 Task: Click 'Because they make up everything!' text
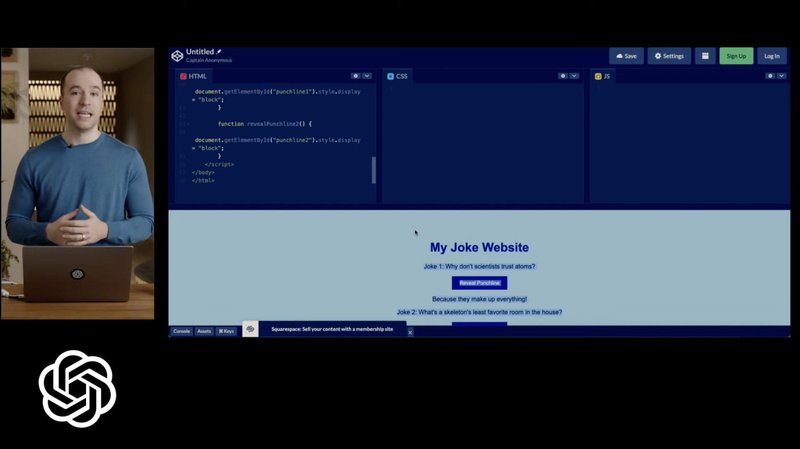480,299
